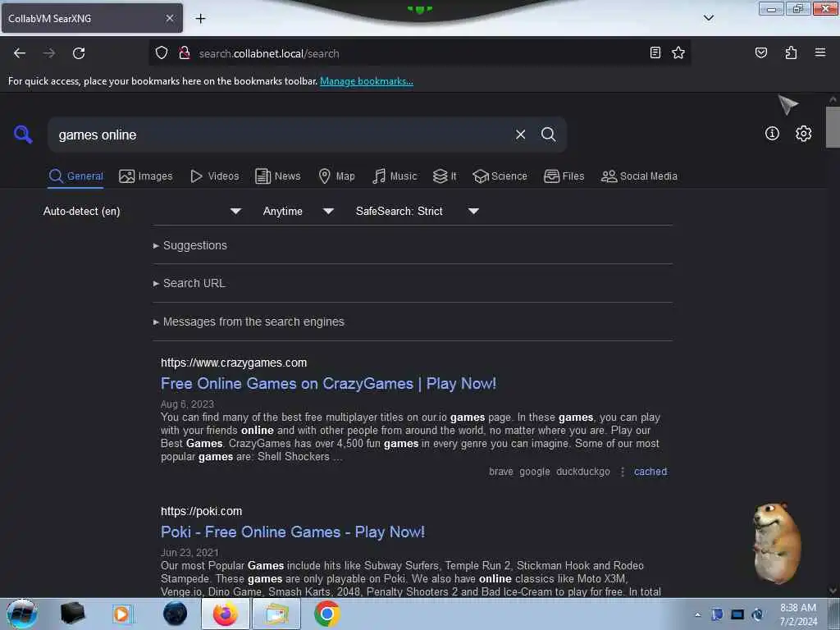Reload the page with the refresh icon

coord(79,53)
